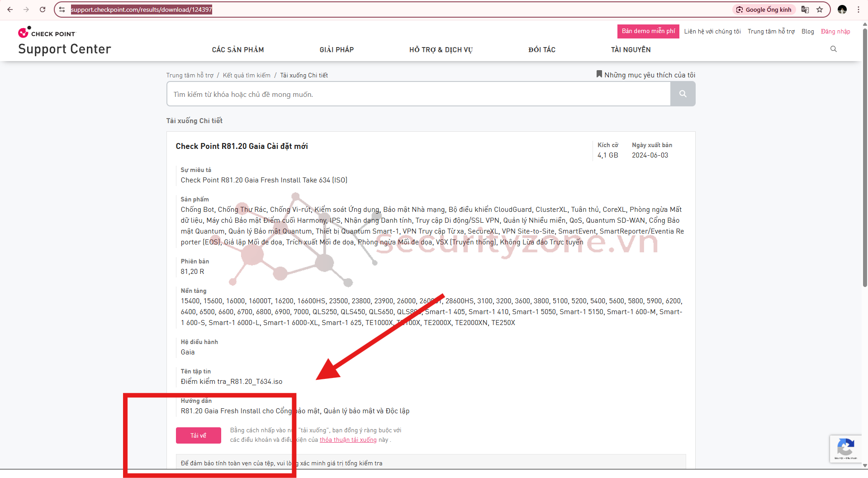This screenshot has width=868, height=478.
Task: Open the HỖ TRỢ & DỊCH VỤ menu
Action: (x=441, y=50)
